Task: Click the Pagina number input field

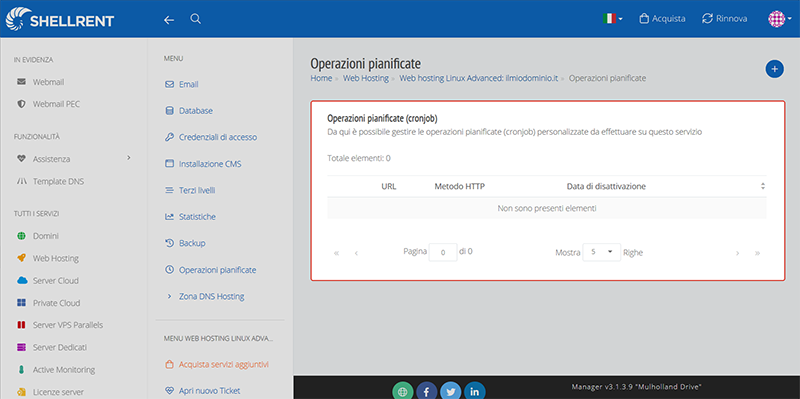Action: 443,252
